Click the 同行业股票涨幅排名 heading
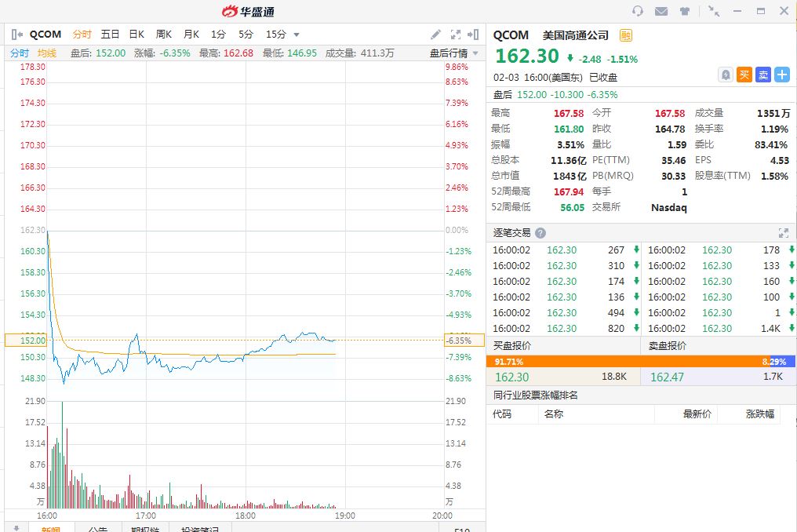 (536, 395)
